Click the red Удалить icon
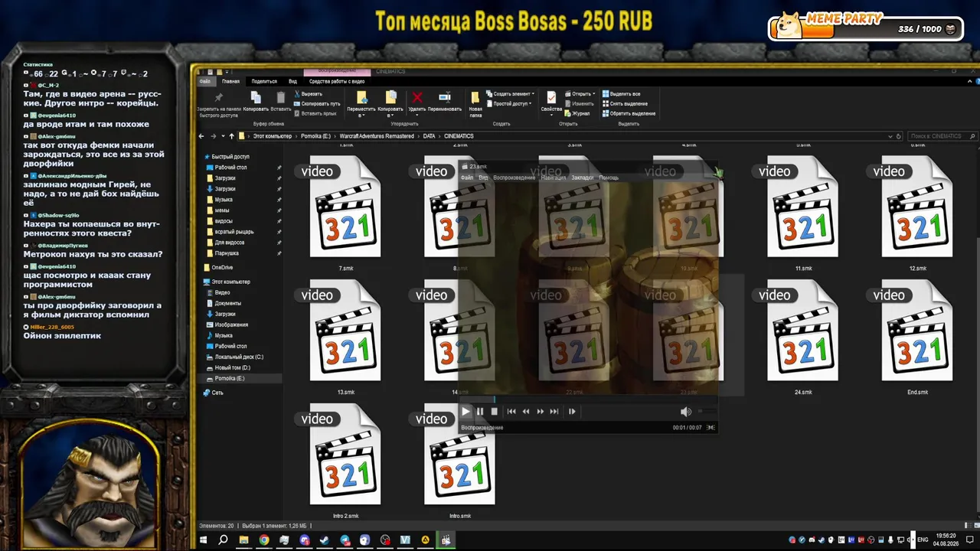The height and width of the screenshot is (551, 980). [417, 97]
